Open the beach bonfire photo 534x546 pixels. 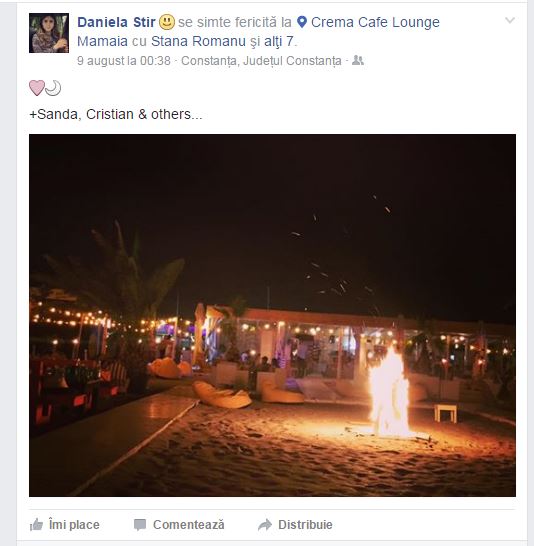pos(272,315)
